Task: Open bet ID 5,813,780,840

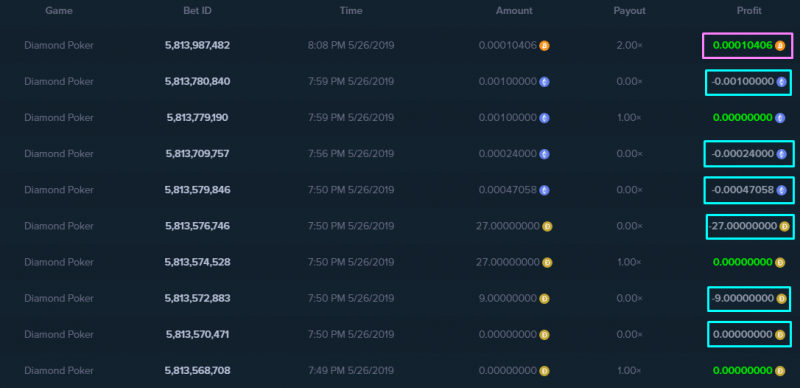Action: (x=197, y=82)
